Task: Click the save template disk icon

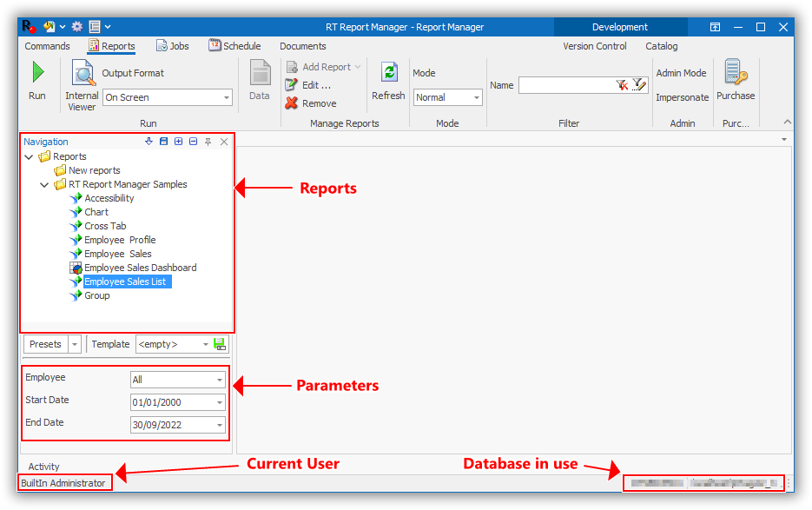Action: coord(220,344)
